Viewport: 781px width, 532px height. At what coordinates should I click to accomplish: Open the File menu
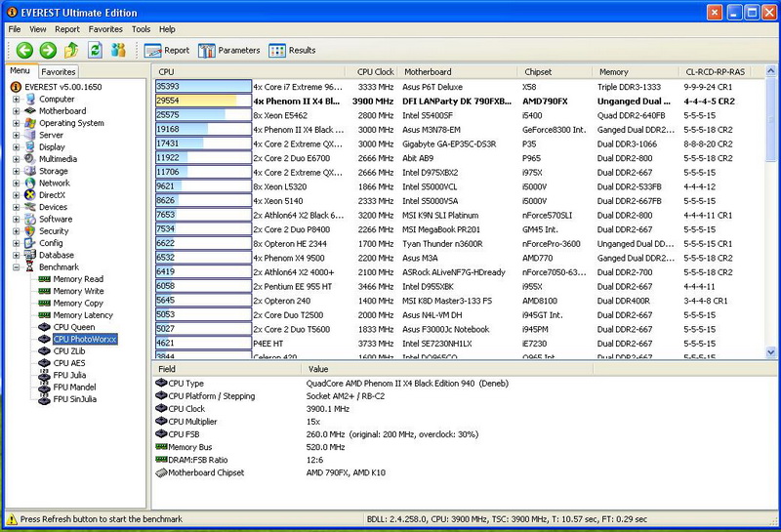point(15,29)
